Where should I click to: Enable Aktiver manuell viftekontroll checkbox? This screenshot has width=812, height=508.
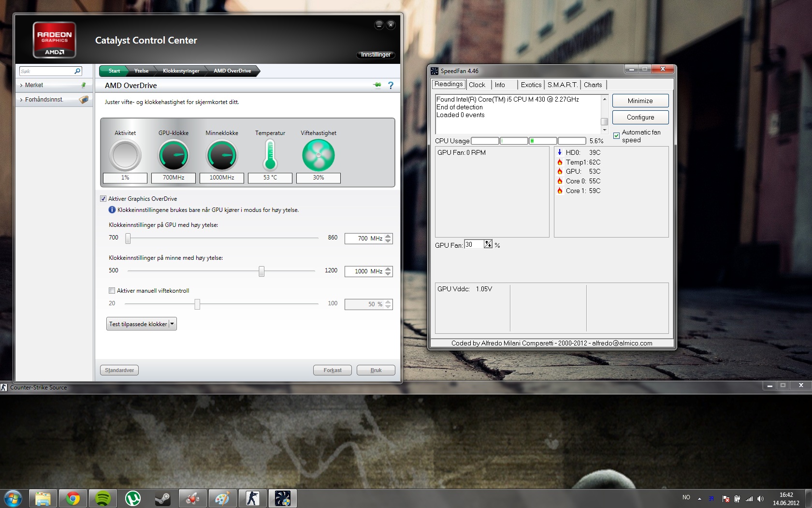click(x=112, y=291)
